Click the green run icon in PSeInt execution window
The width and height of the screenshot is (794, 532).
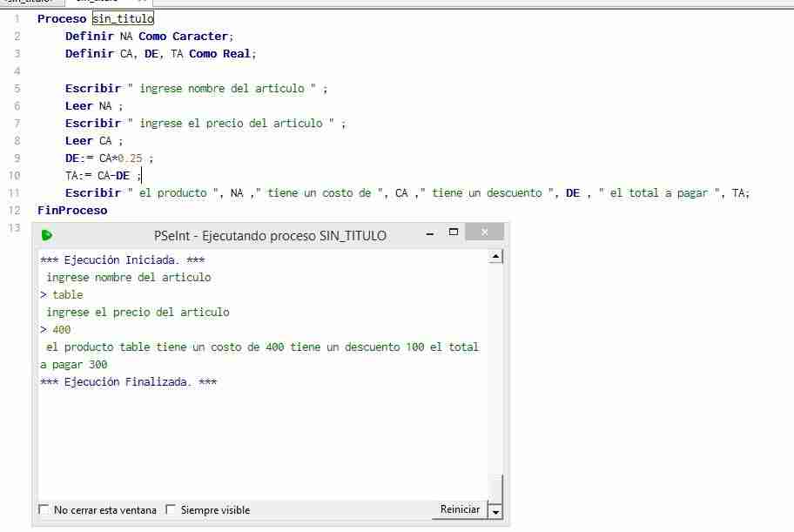47,235
